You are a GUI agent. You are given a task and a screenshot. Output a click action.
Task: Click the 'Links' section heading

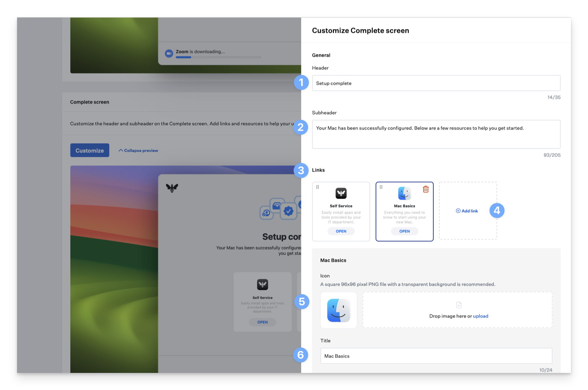pos(319,170)
